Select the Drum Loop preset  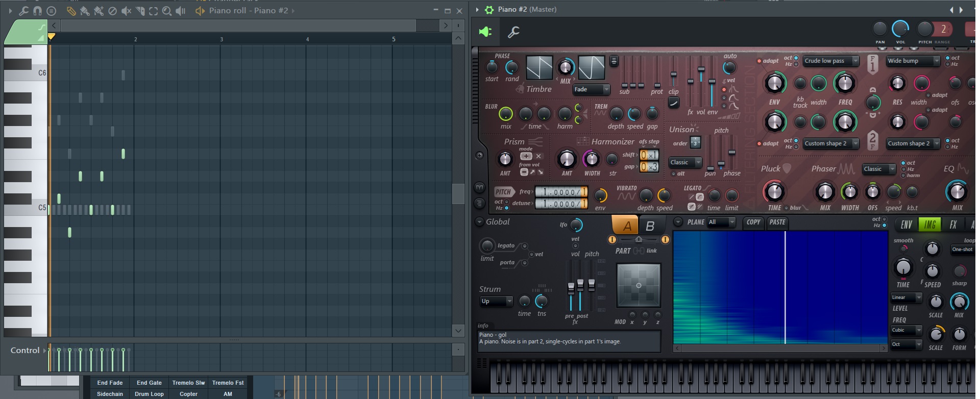pyautogui.click(x=149, y=394)
